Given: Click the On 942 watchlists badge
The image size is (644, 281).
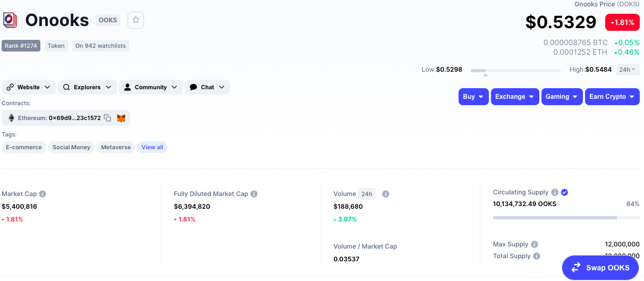Looking at the screenshot, I should [x=100, y=46].
